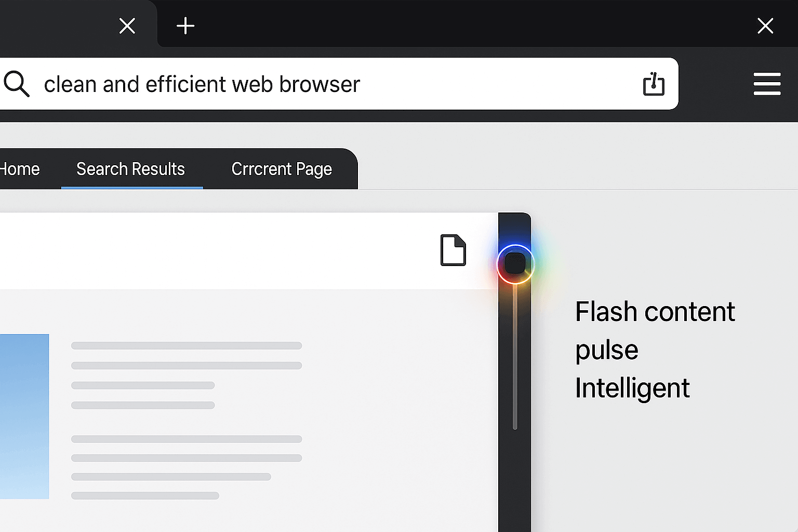Screen dimensions: 798x532
Task: Click the document page icon
Action: pos(453,250)
